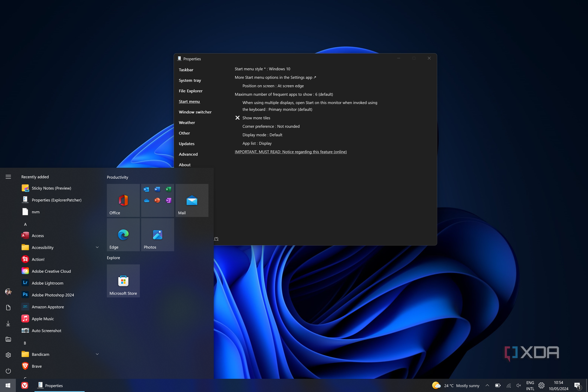
Task: Open Properties (ExplorerPatcher) from Recently added
Action: [x=60, y=200]
